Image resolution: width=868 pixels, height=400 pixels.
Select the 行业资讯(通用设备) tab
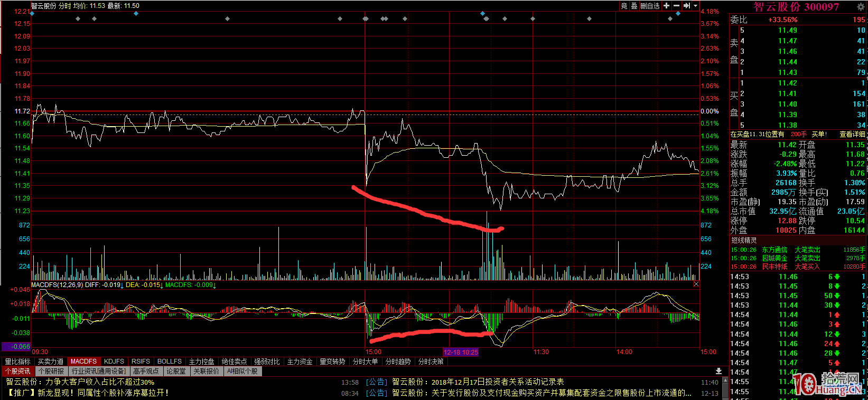99,372
